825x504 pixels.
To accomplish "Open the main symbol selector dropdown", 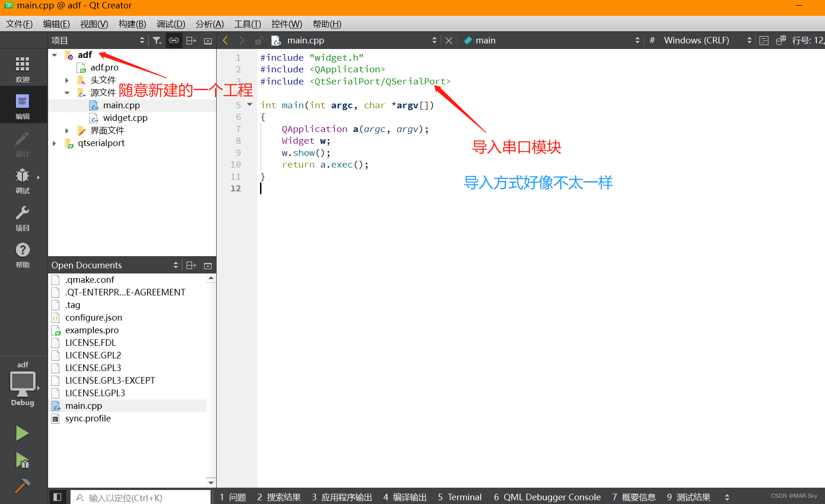I will [x=552, y=41].
